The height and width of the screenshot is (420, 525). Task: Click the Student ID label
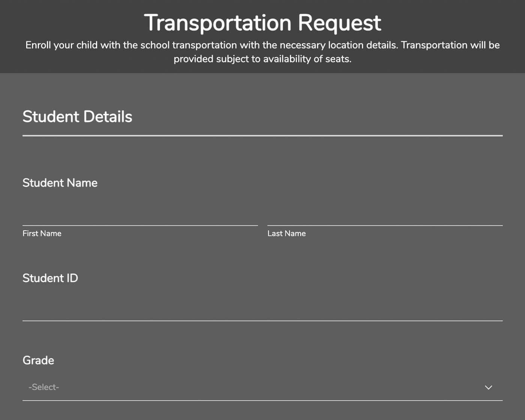point(50,278)
